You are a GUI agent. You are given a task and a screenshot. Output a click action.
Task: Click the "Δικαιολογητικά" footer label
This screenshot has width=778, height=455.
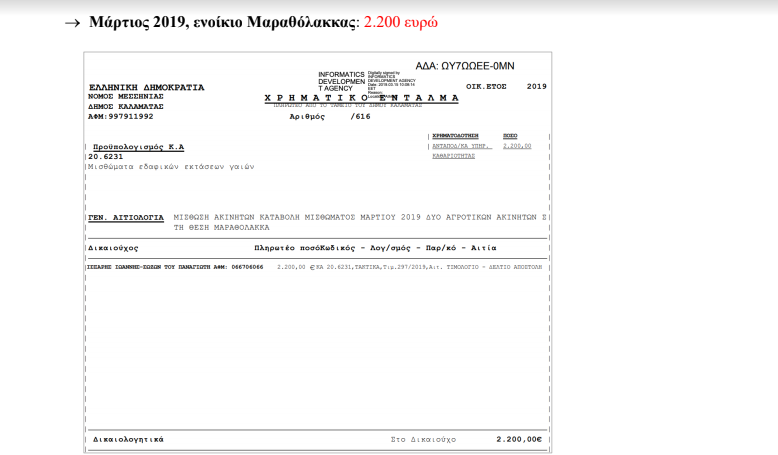point(128,440)
